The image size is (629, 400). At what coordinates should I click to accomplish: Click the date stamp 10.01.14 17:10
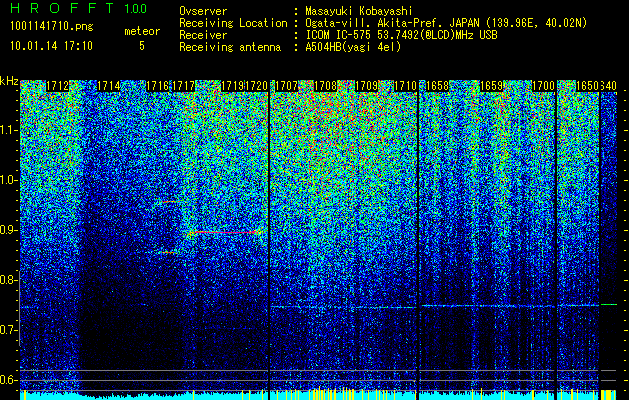click(x=51, y=45)
